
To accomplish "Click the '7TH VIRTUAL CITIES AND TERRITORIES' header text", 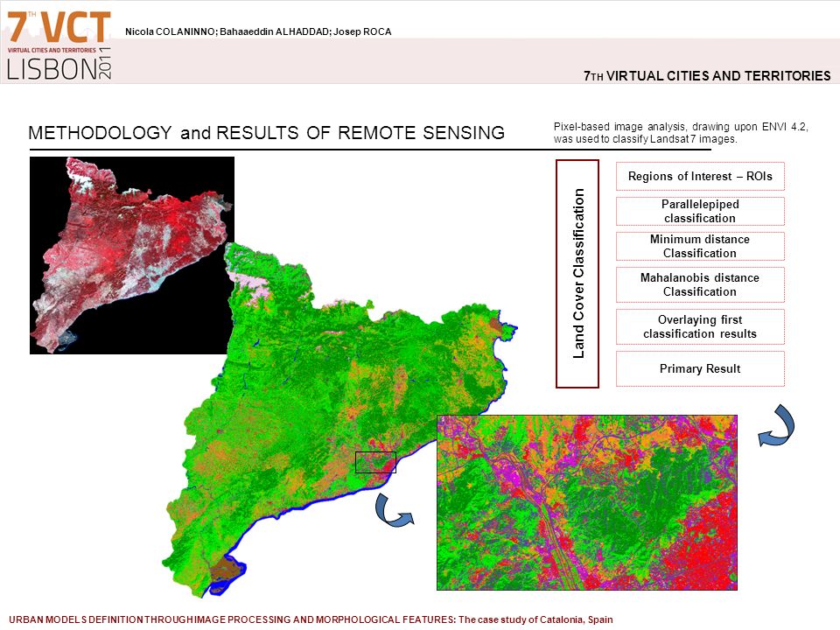I will (707, 76).
